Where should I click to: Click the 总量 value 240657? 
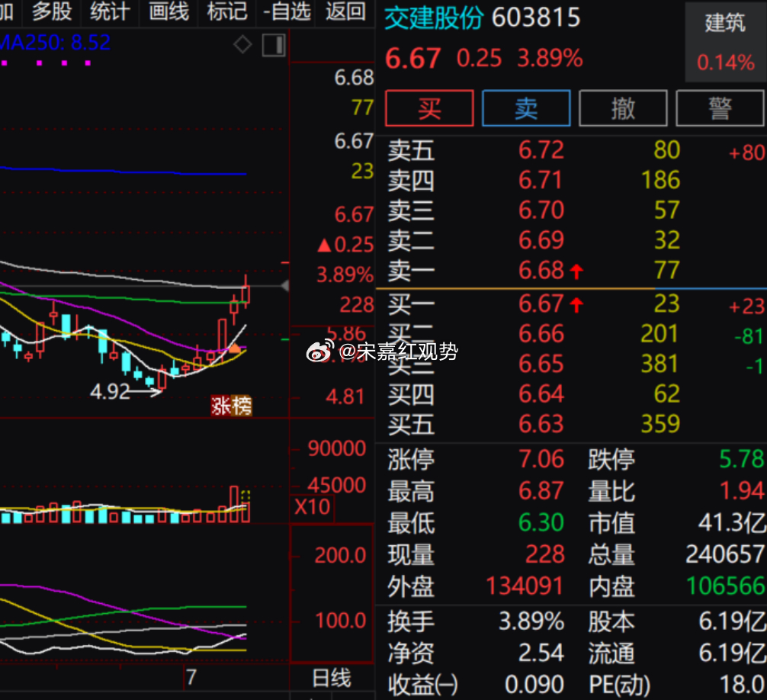pyautogui.click(x=724, y=554)
